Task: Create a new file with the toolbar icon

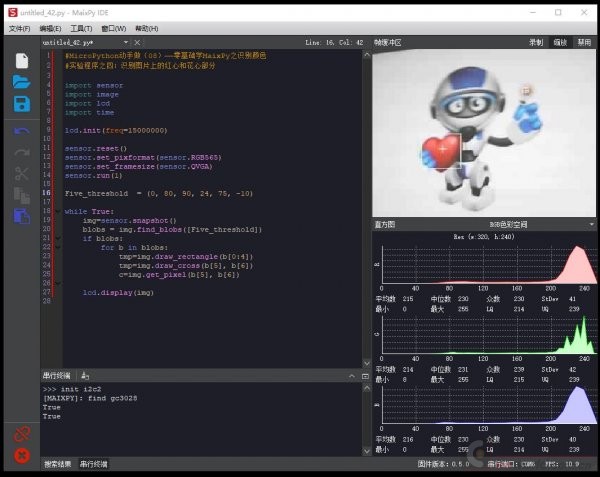Action: (x=22, y=61)
